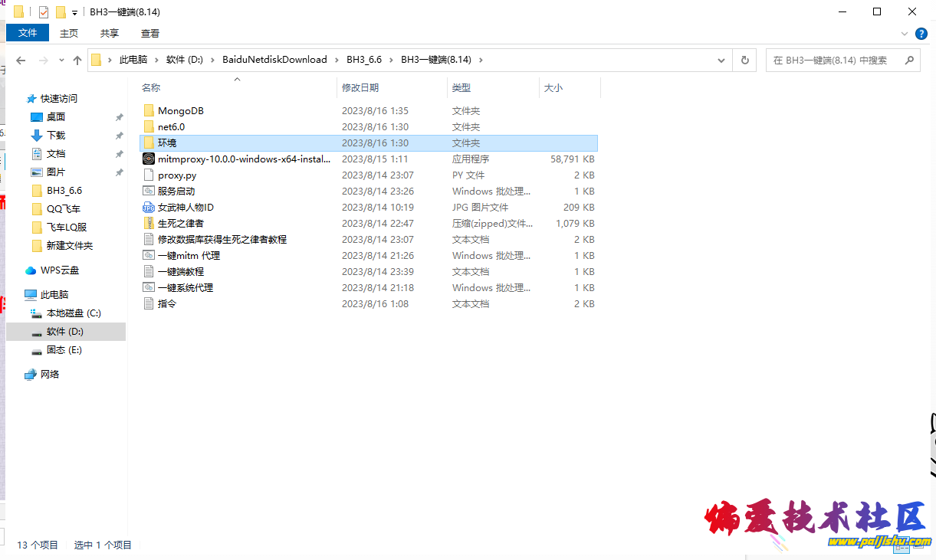Open the 生死之律者 zipped archive icon
The width and height of the screenshot is (936, 560).
(x=149, y=224)
